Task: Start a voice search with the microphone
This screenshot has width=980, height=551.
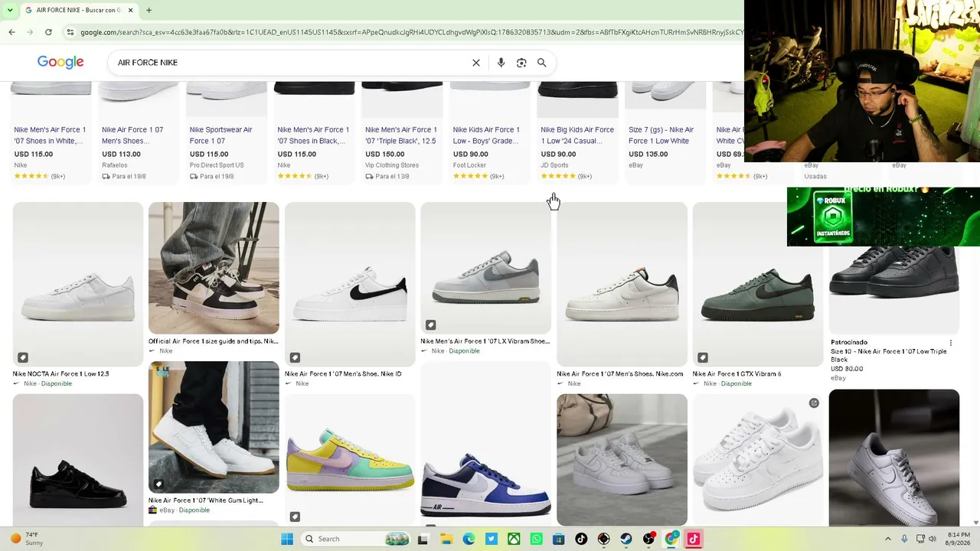Action: pyautogui.click(x=501, y=63)
